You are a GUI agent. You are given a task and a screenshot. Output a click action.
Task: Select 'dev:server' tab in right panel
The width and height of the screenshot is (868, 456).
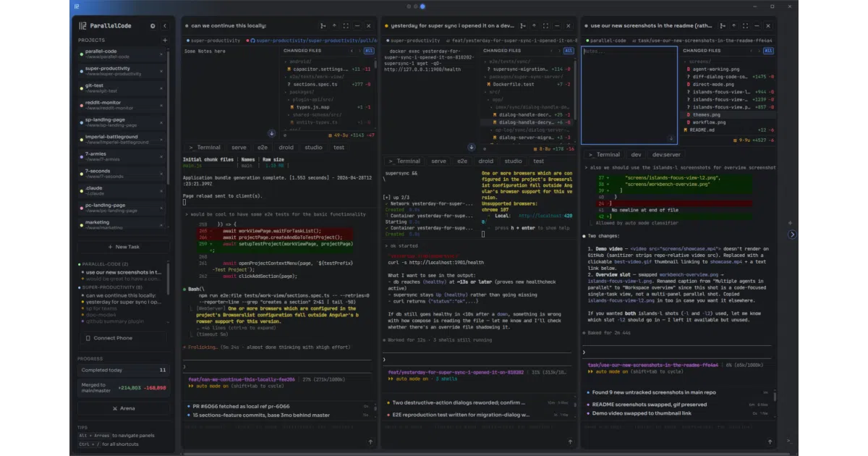[666, 155]
